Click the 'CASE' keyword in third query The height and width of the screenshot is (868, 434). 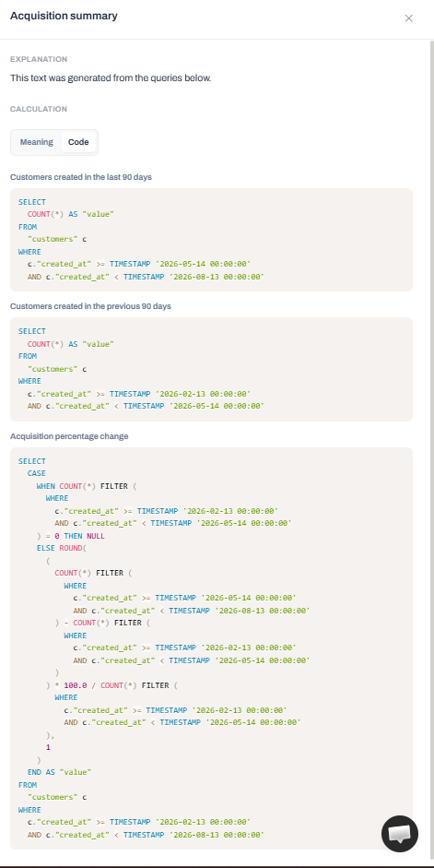(x=37, y=473)
